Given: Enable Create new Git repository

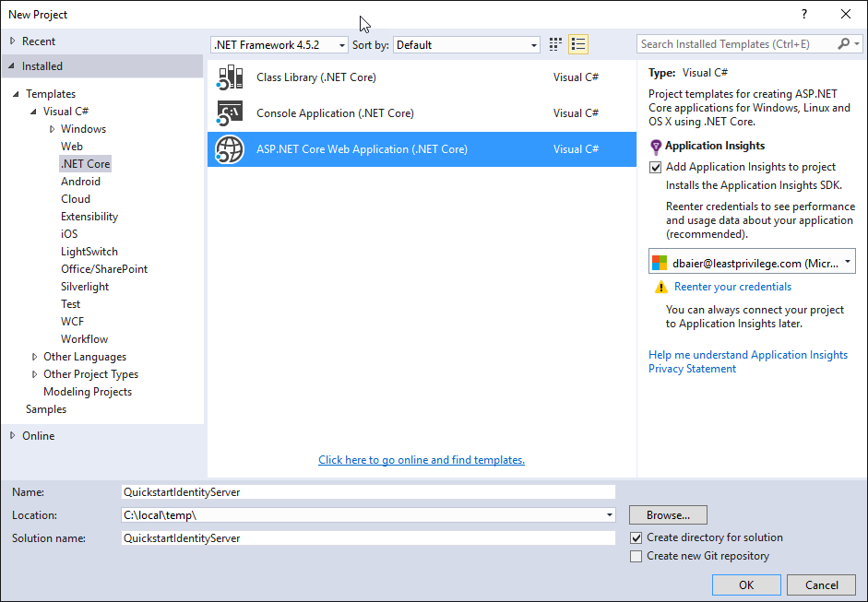Looking at the screenshot, I should [636, 556].
